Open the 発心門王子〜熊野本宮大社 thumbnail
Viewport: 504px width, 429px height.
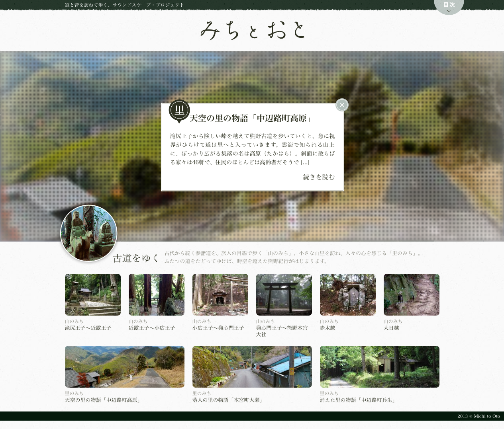click(284, 294)
